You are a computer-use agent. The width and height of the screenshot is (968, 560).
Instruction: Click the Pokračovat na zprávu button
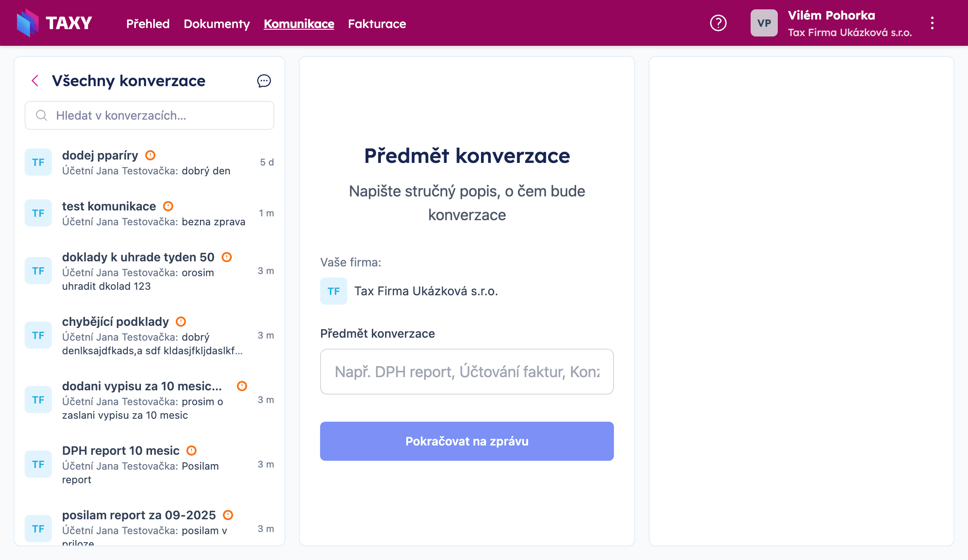pyautogui.click(x=467, y=441)
